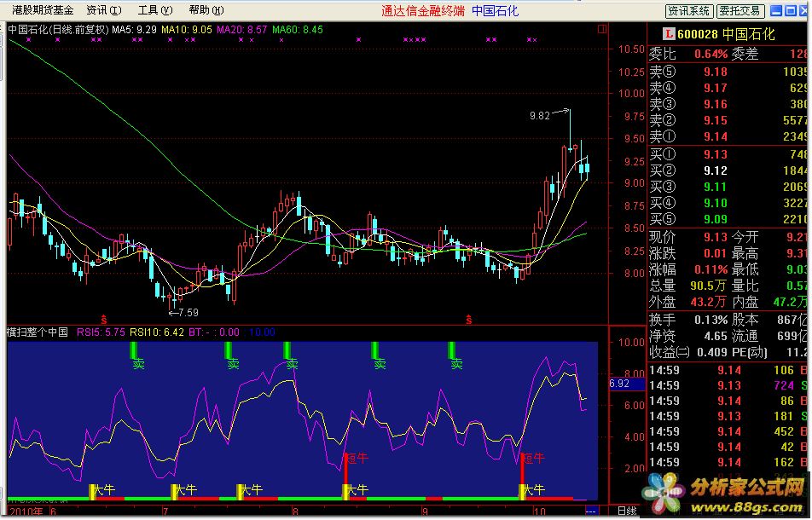Select the 14:59 trade row with volume 162

tap(728, 463)
